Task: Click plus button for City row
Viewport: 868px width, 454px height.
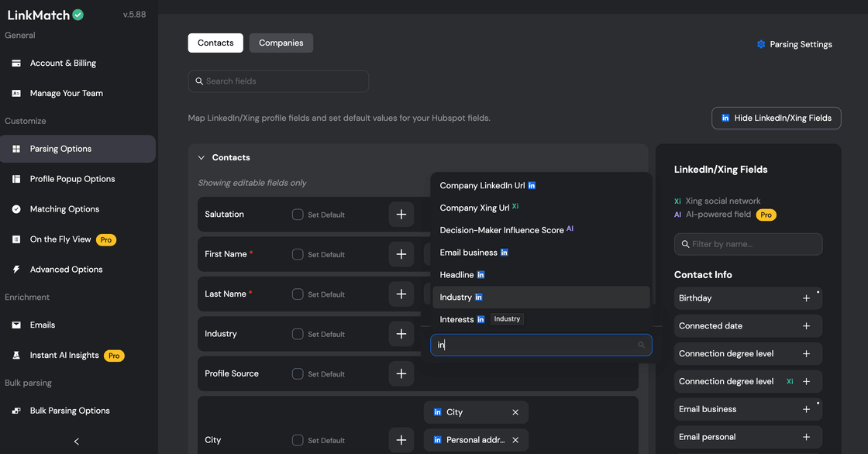Action: tap(401, 440)
